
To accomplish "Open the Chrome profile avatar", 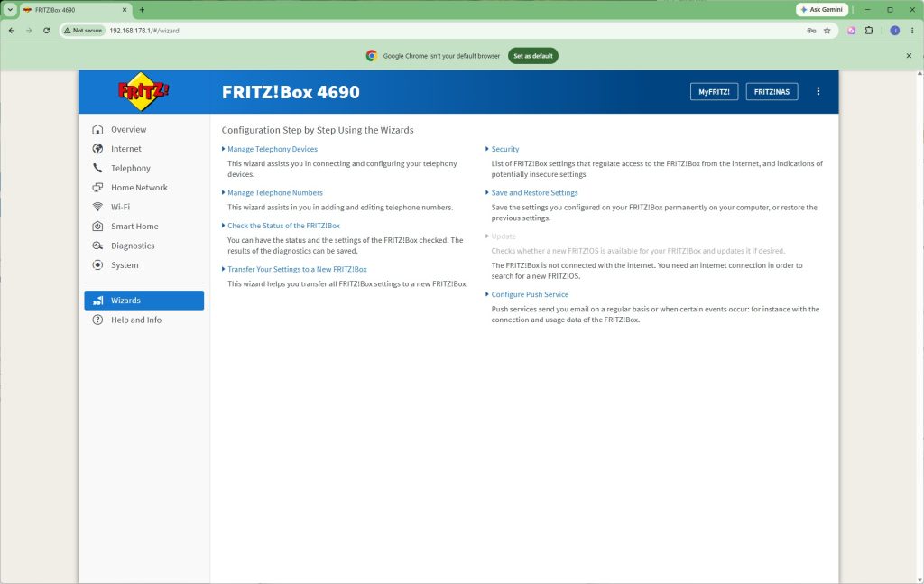I will 894,31.
